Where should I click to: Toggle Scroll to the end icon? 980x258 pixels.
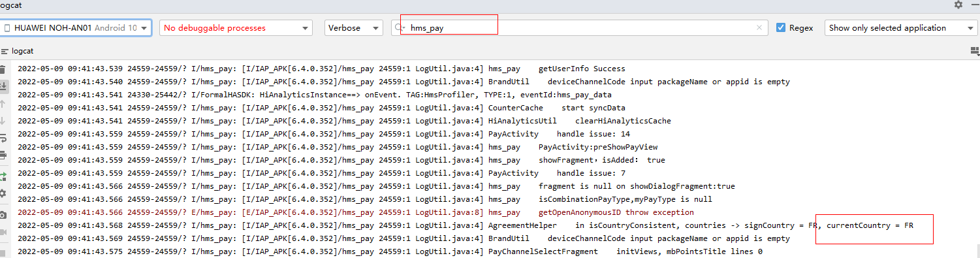(3, 86)
